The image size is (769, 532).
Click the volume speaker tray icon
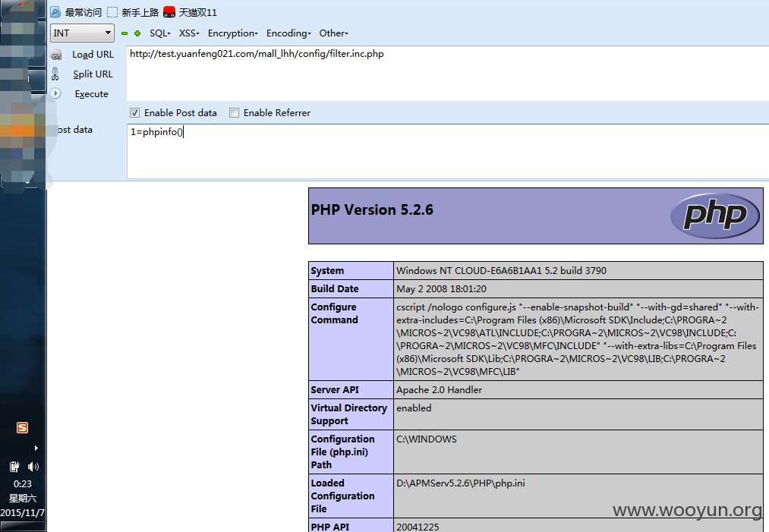[x=33, y=466]
